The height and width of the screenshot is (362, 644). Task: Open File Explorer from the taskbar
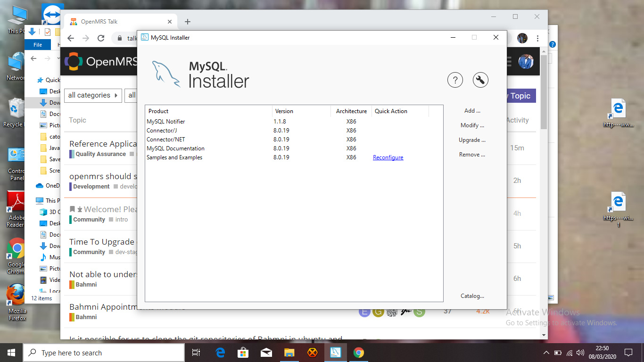289,353
